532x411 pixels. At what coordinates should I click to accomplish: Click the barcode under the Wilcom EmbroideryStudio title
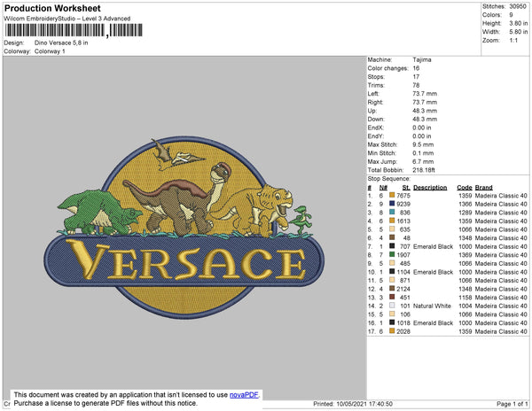pyautogui.click(x=74, y=30)
